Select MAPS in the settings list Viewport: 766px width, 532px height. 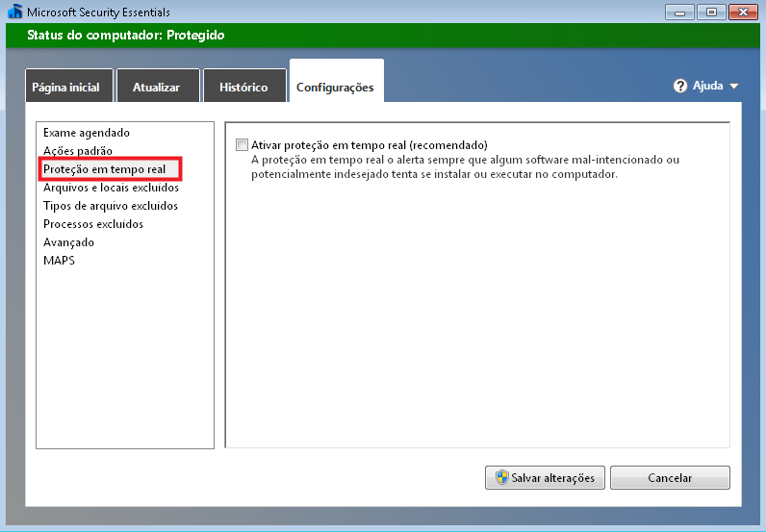59,261
